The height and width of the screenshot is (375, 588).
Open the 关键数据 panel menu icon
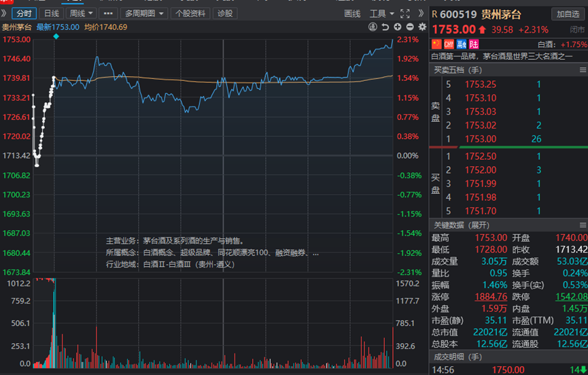click(x=582, y=225)
